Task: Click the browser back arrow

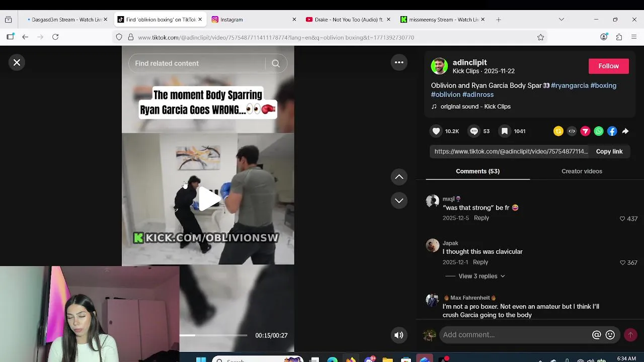Action: [25, 37]
